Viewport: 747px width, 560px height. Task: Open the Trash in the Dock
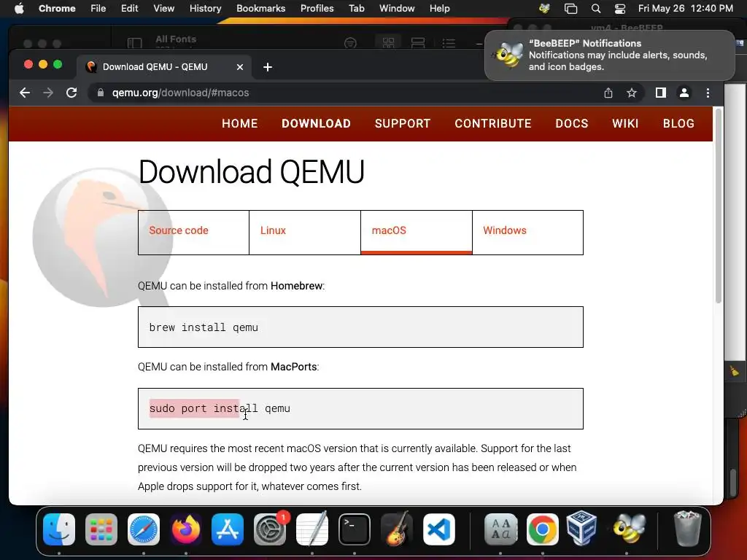click(687, 529)
